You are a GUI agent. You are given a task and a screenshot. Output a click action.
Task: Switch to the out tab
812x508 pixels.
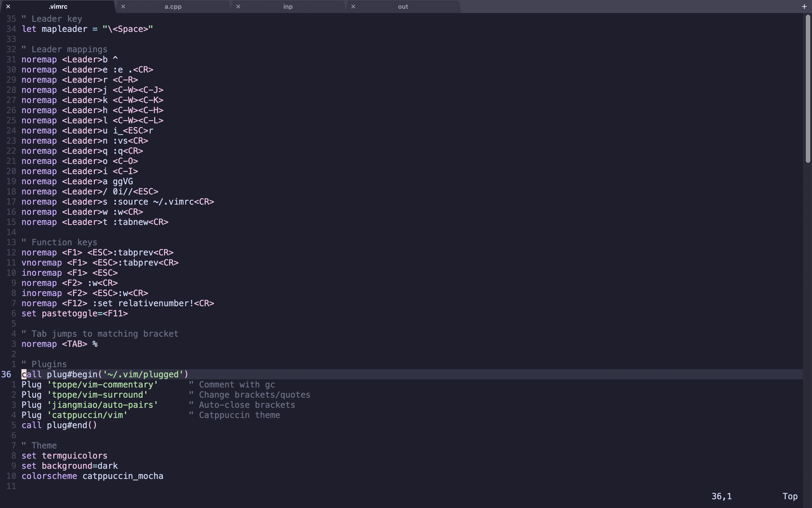point(403,6)
